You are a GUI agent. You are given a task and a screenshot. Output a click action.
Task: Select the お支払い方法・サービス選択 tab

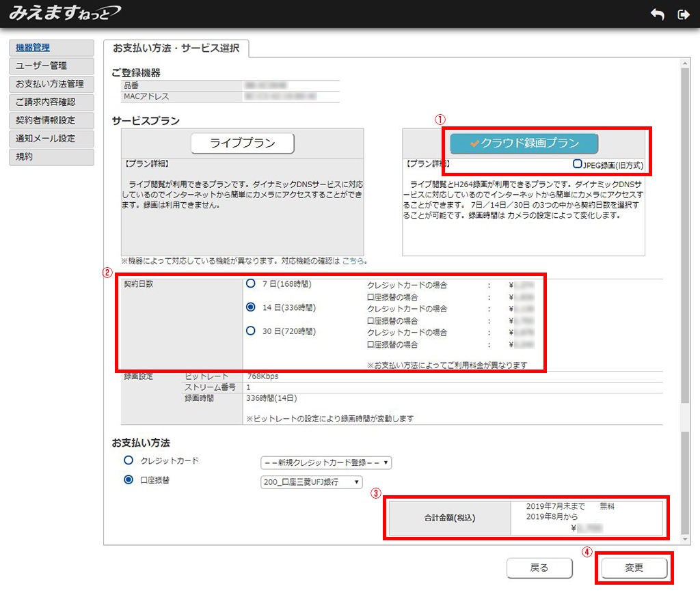[x=176, y=48]
